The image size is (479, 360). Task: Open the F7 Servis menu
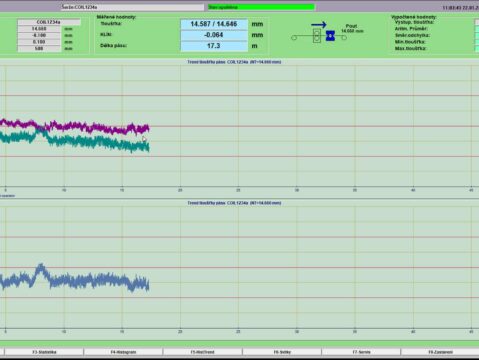(361, 352)
